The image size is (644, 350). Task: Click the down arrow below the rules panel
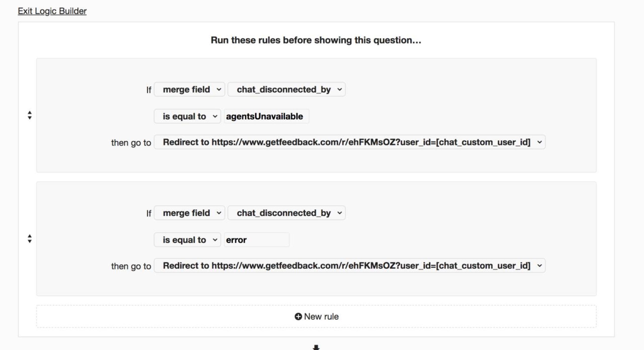(x=316, y=347)
